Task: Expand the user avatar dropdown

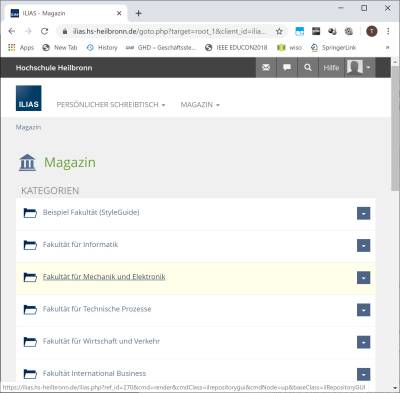Action: [x=360, y=68]
